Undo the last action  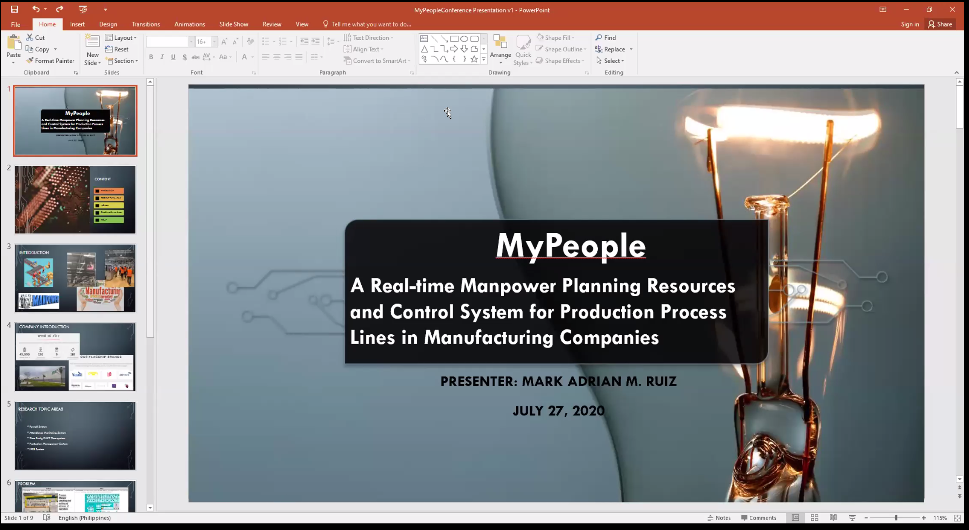(x=36, y=9)
